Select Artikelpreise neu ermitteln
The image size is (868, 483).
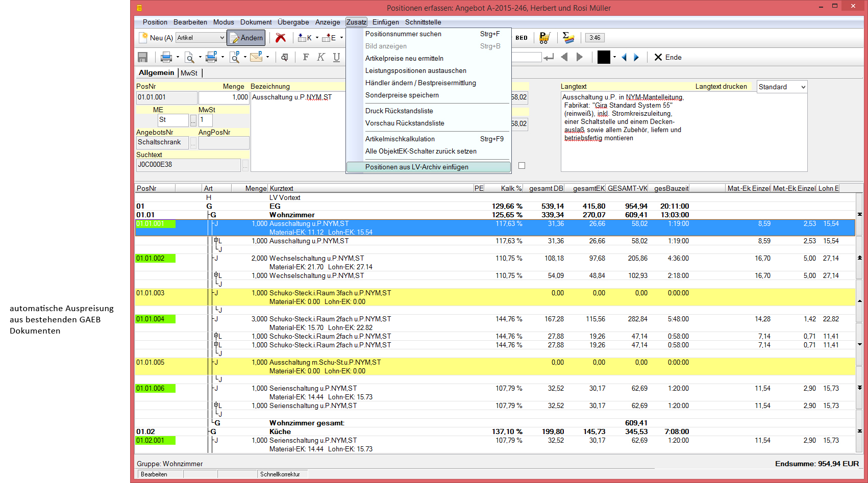pos(428,59)
